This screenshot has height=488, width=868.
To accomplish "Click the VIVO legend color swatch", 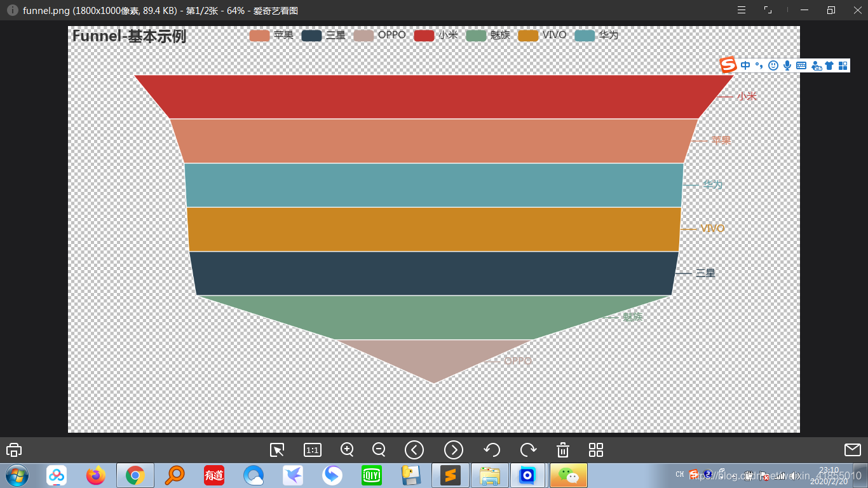I will [529, 35].
